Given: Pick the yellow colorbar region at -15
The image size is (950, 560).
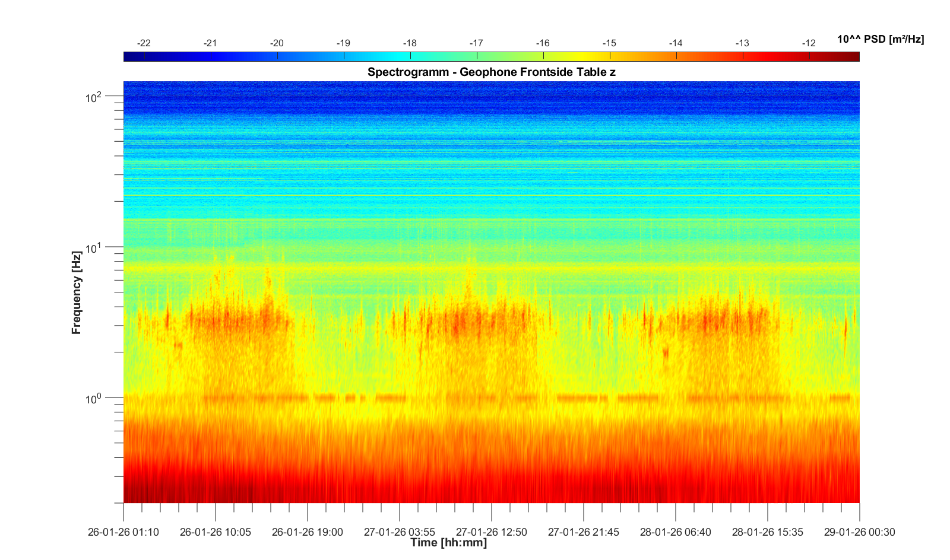Looking at the screenshot, I should point(610,57).
